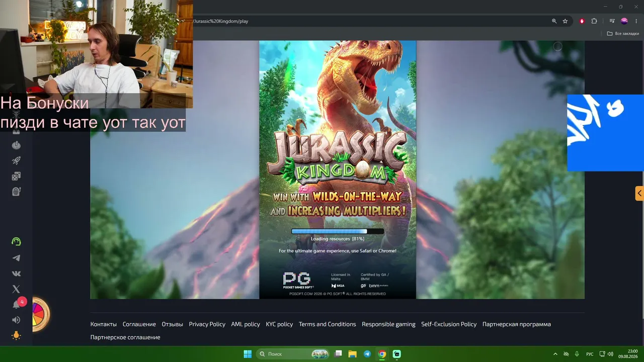Click the tray microphone icon
This screenshot has width=644, height=362.
click(577, 354)
